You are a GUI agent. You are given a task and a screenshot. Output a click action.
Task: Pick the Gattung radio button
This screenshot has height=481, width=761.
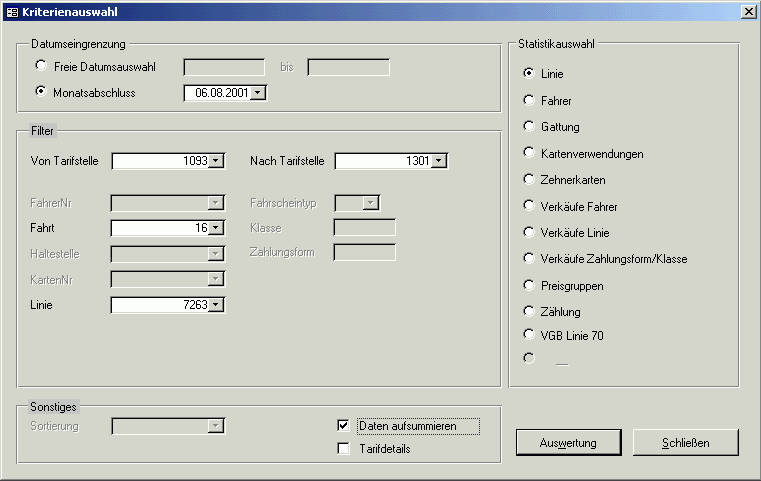tap(529, 126)
